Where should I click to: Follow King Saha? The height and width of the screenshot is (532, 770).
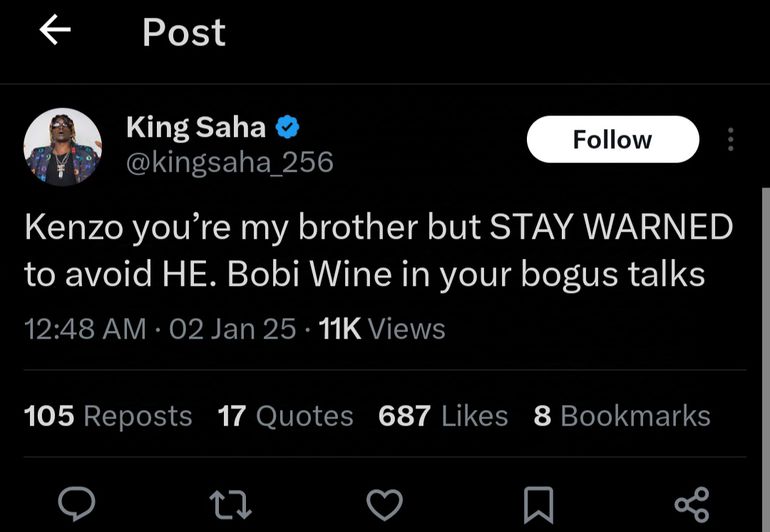(x=612, y=139)
